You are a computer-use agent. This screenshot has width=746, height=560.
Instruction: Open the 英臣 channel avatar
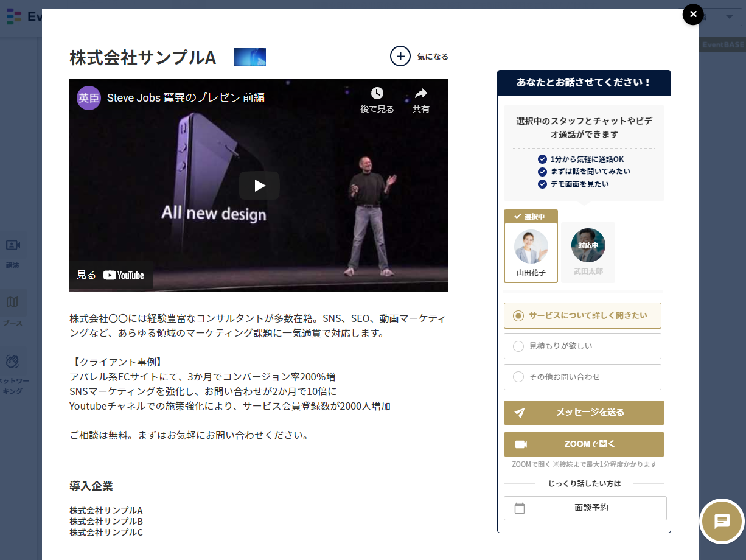tap(89, 98)
